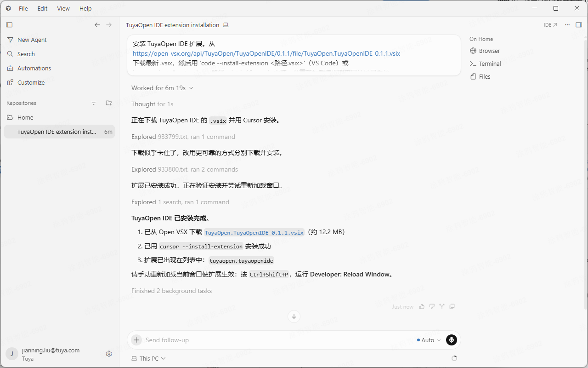588x368 pixels.
Task: Click the scroll-to-bottom arrow button
Action: click(x=294, y=316)
